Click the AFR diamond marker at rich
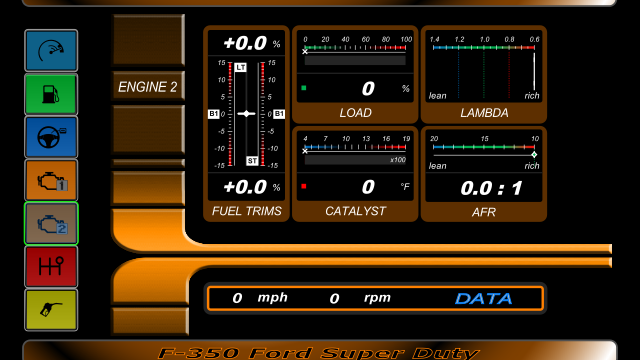The height and width of the screenshot is (360, 640). 534,155
